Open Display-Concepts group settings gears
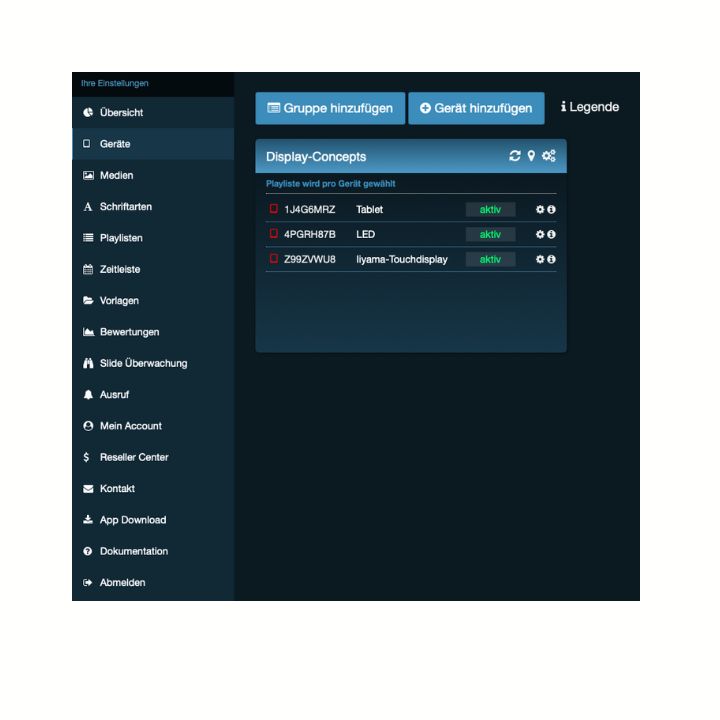Viewport: 720px width, 720px height. coord(549,156)
